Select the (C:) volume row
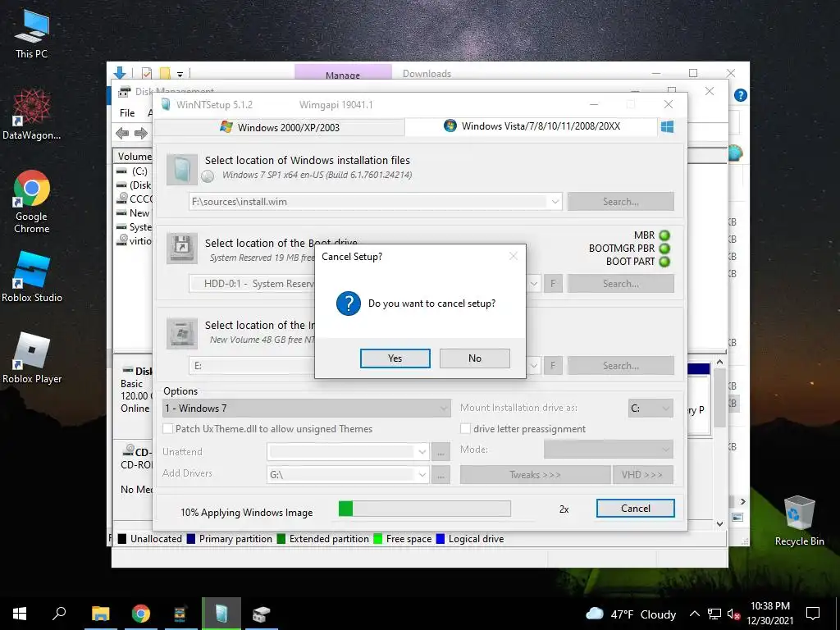Screen dimensions: 840x630 pyautogui.click(x=134, y=171)
